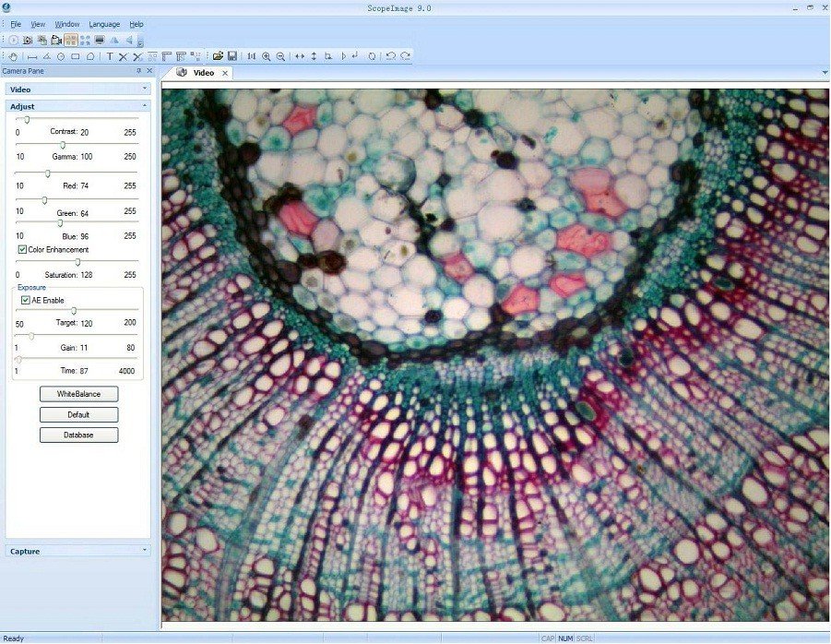
Task: Select the angle measurement tool
Action: pos(47,56)
